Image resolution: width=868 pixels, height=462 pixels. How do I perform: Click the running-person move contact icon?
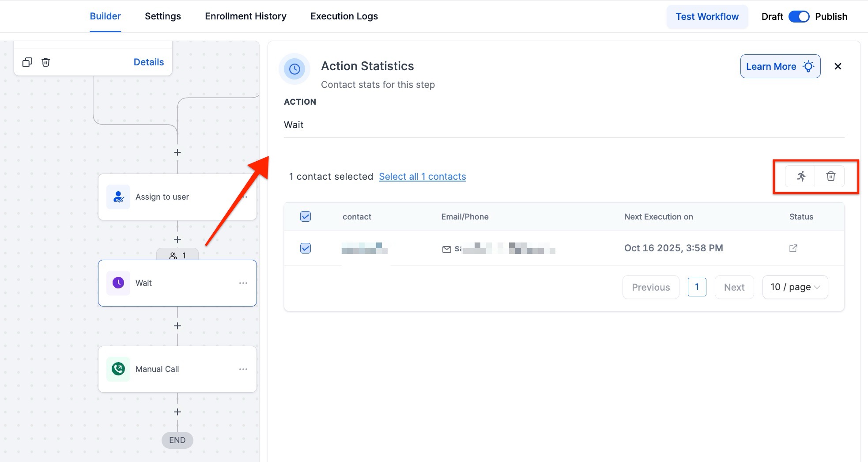click(x=801, y=177)
